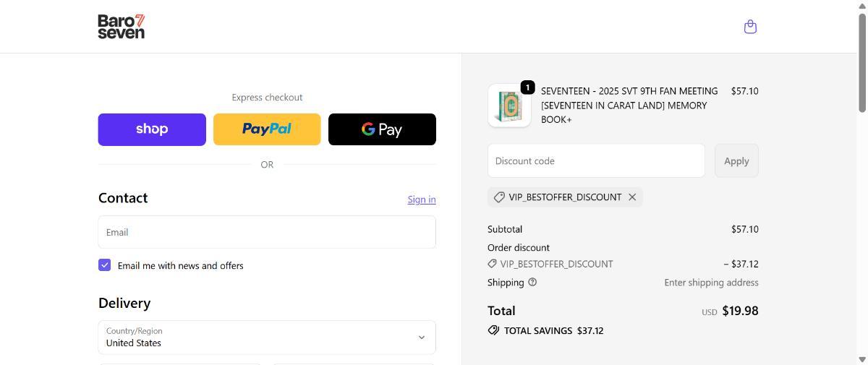The image size is (868, 365).
Task: Click the item quantity badge
Action: click(x=527, y=87)
